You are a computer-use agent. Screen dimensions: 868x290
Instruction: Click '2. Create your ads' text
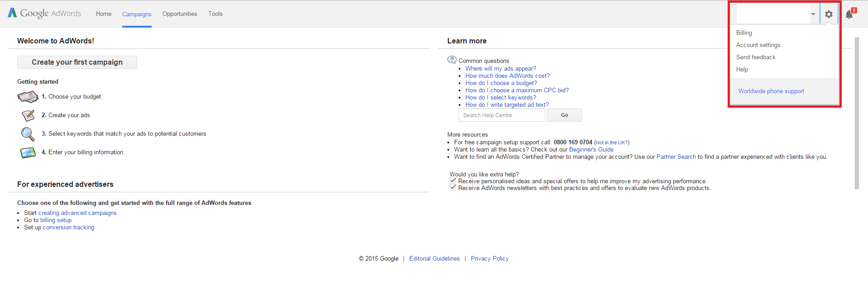coord(66,115)
